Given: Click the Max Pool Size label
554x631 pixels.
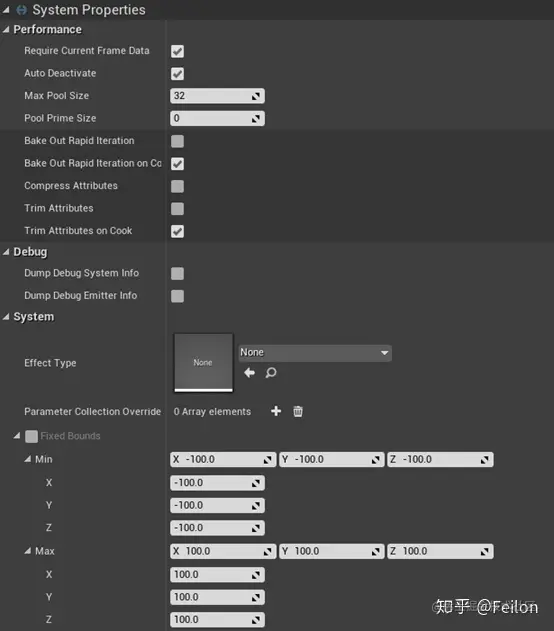Looking at the screenshot, I should (57, 96).
